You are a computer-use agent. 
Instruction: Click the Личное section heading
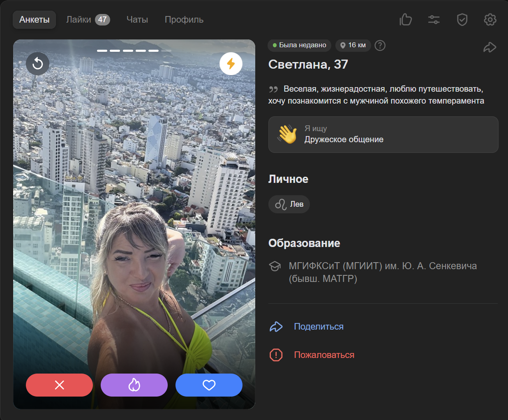click(x=288, y=179)
